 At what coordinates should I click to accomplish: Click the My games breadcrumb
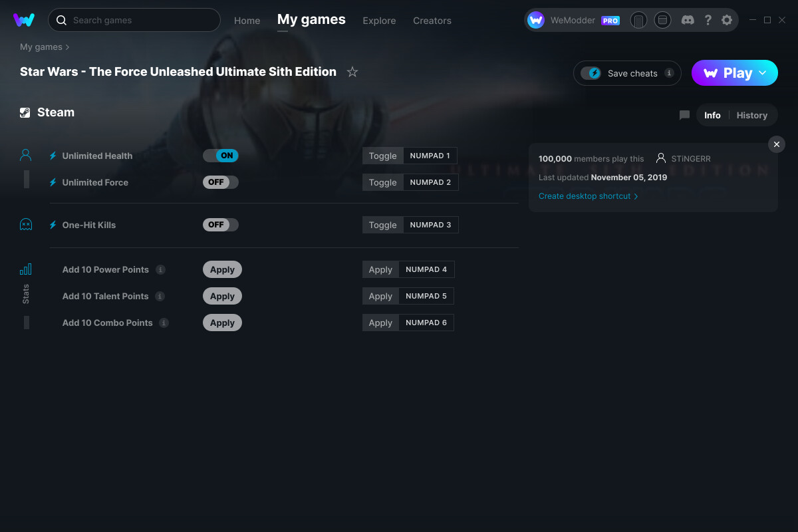point(41,47)
